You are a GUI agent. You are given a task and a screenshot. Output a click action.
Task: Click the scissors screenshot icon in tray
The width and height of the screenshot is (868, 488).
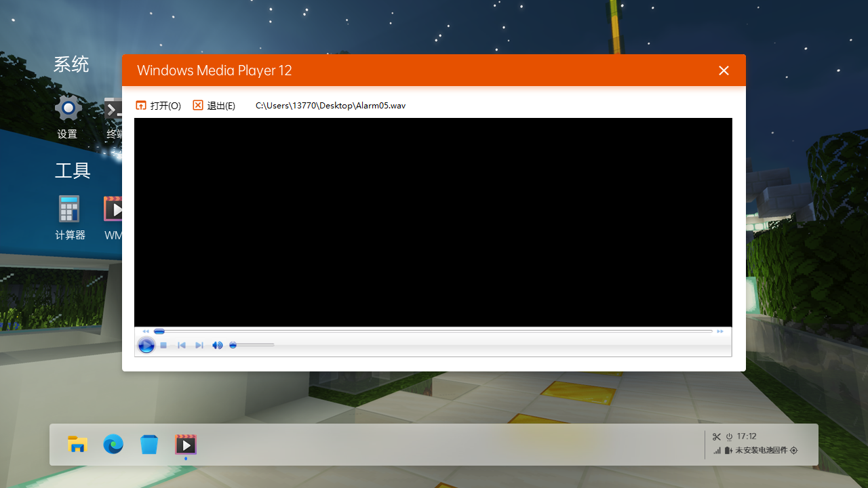(717, 436)
